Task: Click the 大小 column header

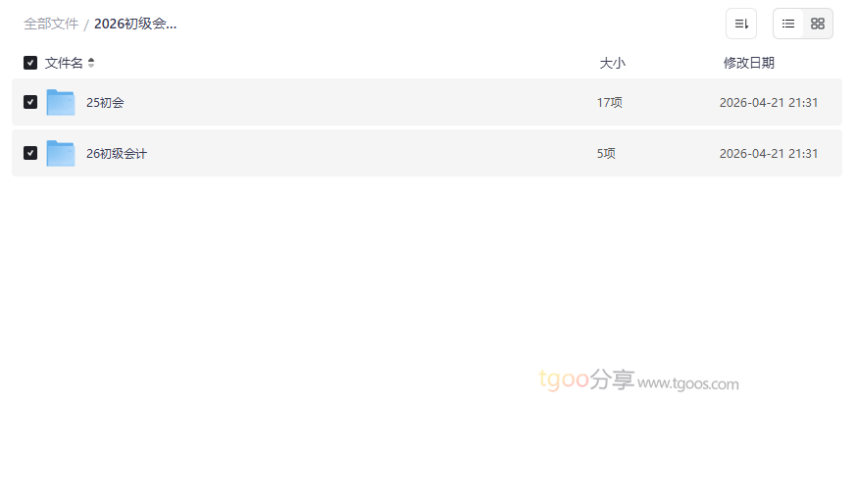Action: pos(612,63)
